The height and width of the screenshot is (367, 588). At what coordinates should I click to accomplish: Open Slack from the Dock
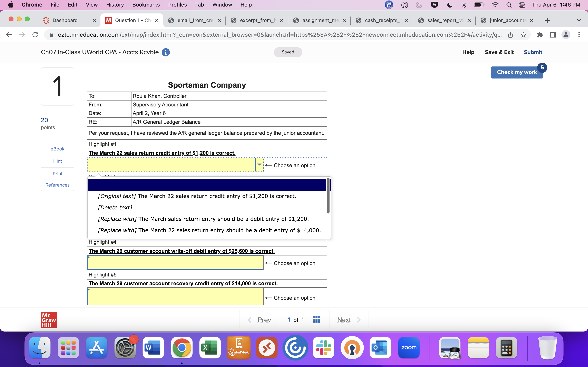pos(324,348)
